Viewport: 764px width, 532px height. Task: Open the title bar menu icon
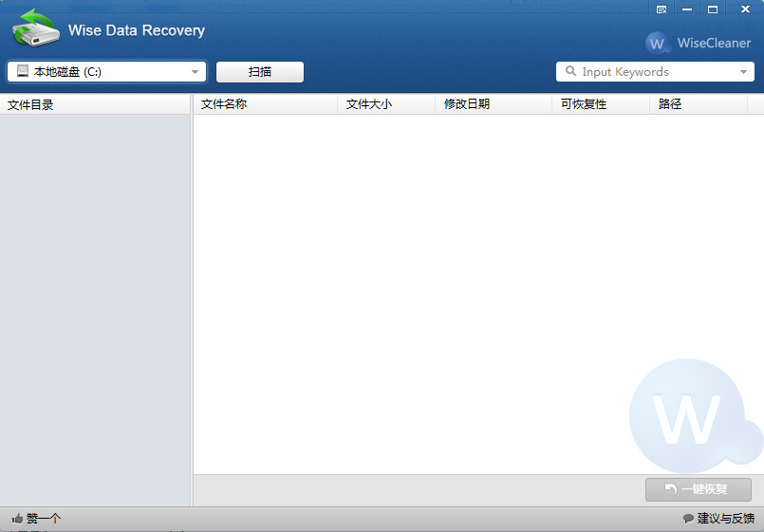pos(662,9)
